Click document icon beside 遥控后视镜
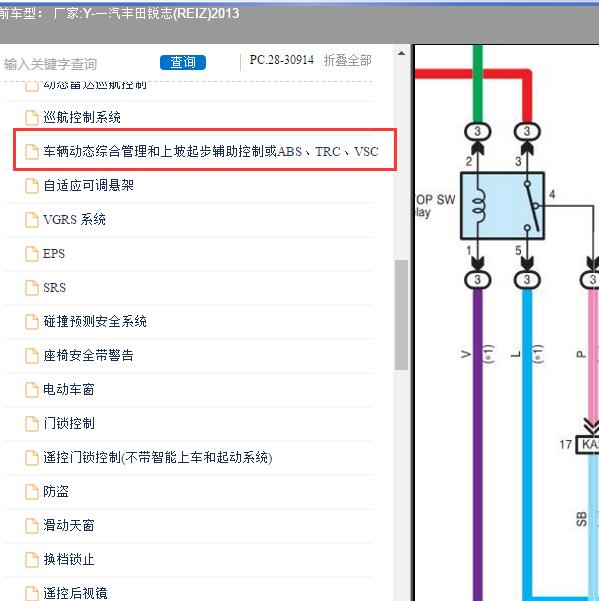 [32, 593]
